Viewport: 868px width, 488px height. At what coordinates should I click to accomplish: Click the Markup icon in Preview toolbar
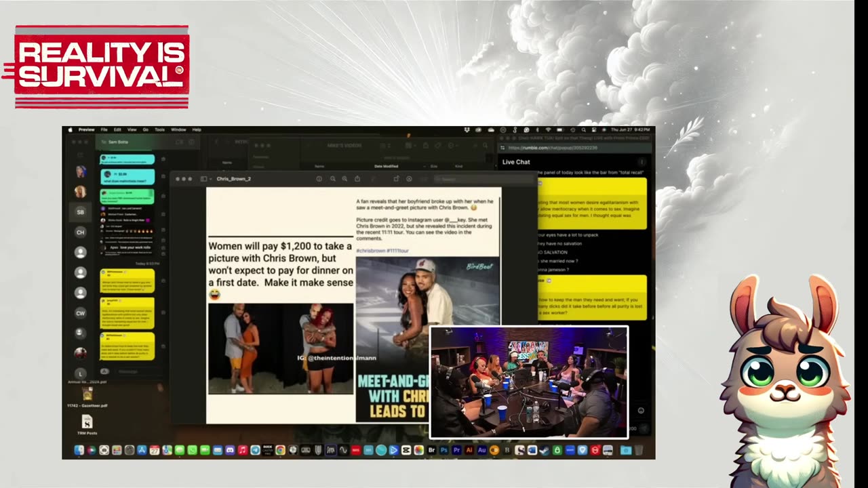pos(409,179)
